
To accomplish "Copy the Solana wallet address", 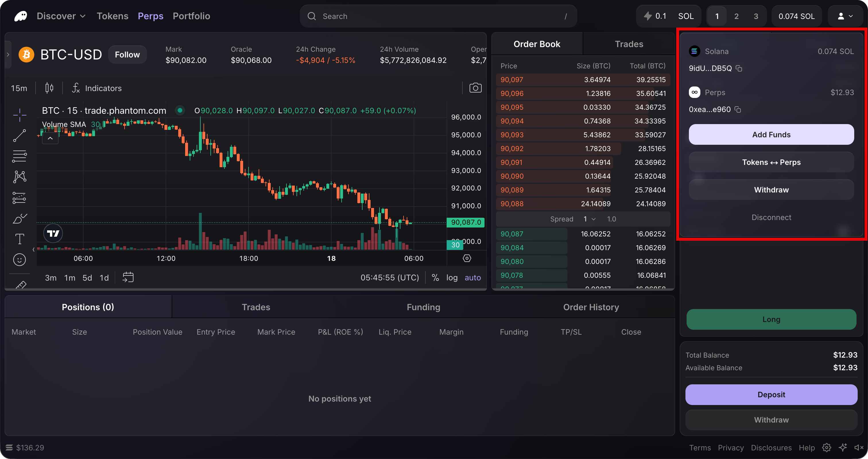I will [739, 68].
